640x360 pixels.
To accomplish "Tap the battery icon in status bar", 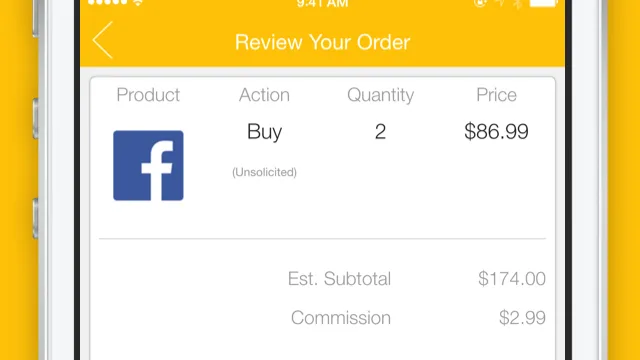I will pos(544,3).
